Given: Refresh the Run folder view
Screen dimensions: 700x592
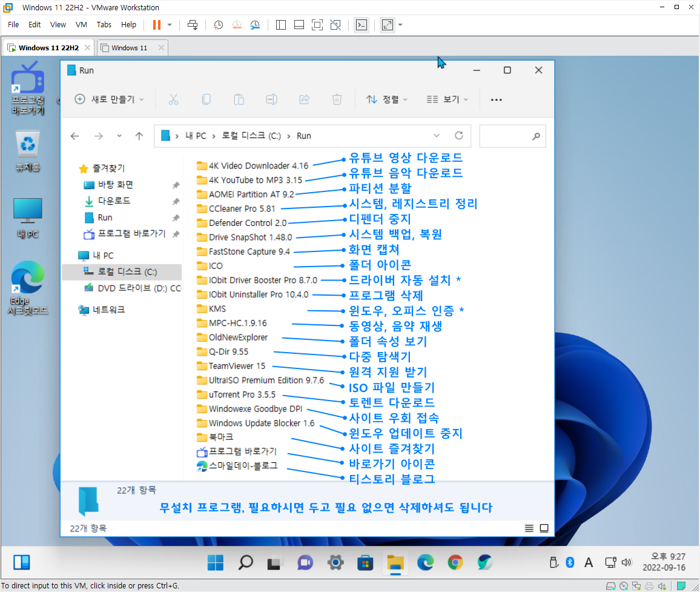Looking at the screenshot, I should tap(459, 135).
